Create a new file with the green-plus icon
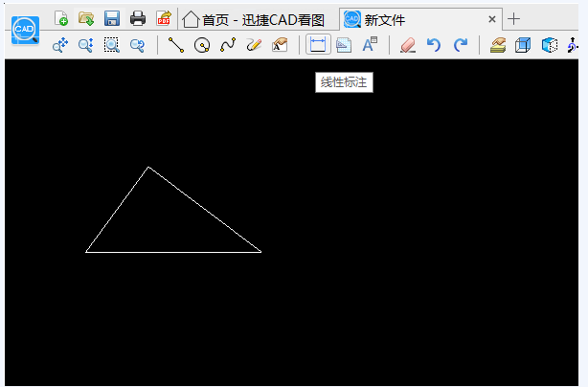The image size is (588, 387). click(x=61, y=18)
